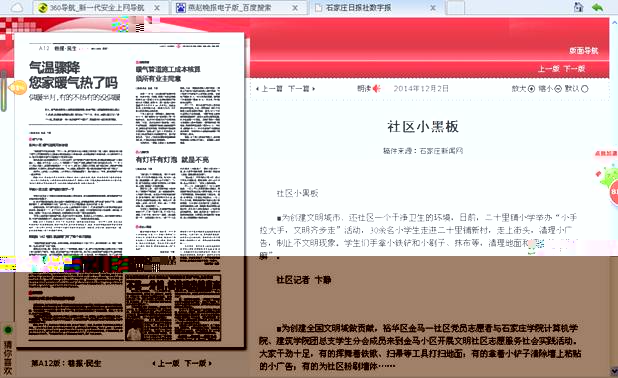Select the 默认 radio button
Screen dimensions: 618x378
[584, 89]
